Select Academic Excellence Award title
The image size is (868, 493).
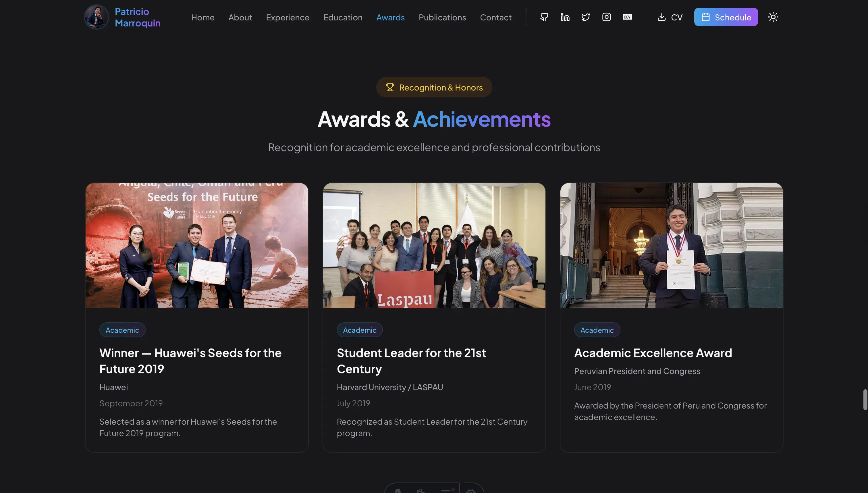[x=653, y=353]
